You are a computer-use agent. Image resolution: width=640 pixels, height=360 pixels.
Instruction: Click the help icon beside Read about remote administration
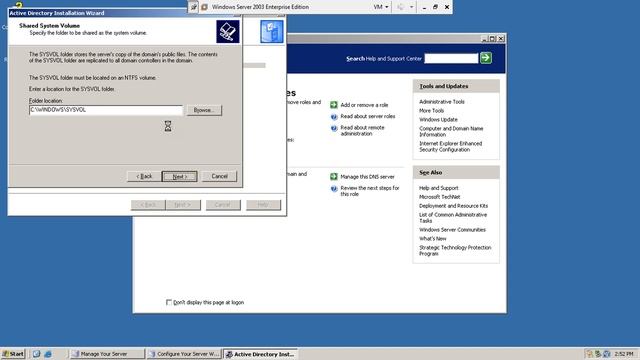[x=333, y=128]
